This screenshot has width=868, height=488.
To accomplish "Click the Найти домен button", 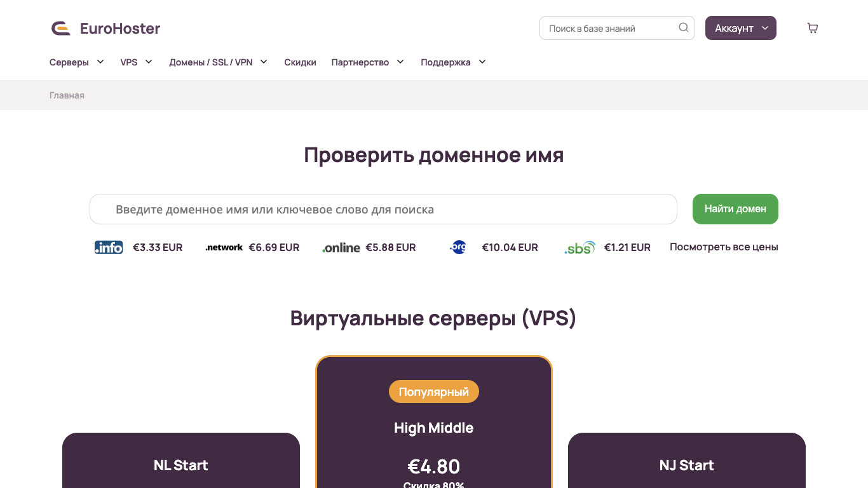I will [x=735, y=208].
